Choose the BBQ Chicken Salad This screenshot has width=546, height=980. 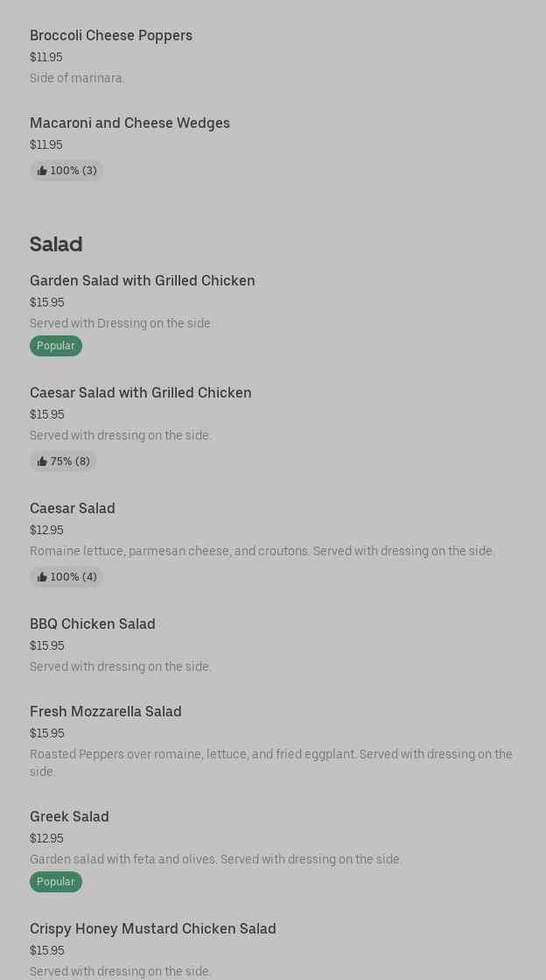point(93,624)
